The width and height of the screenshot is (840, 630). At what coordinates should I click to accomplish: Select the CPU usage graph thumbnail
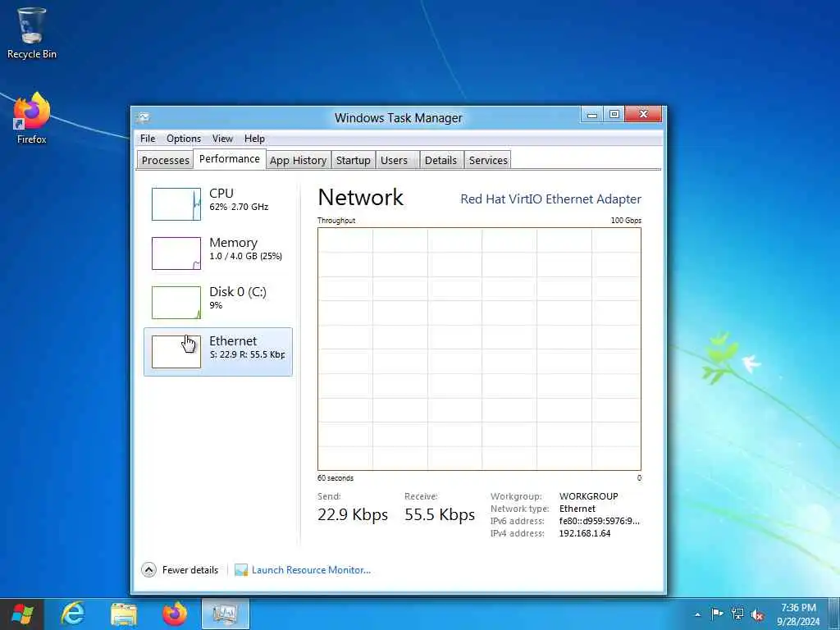tap(176, 203)
